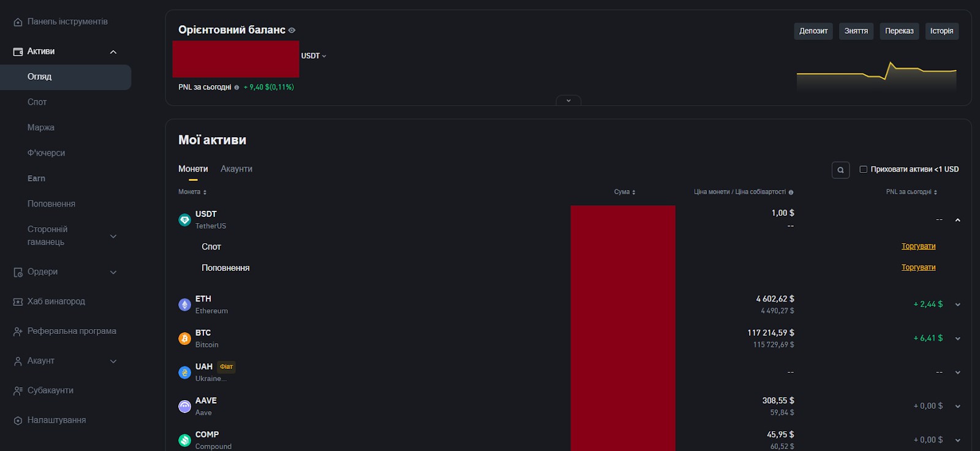Expand the balance panel chevron

[x=568, y=100]
